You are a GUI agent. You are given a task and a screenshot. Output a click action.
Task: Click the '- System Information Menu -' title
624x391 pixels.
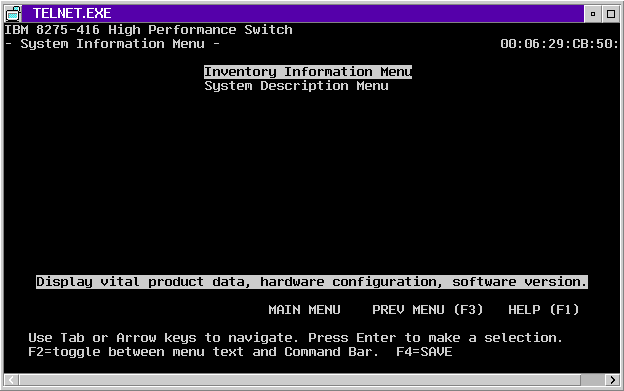coord(112,44)
